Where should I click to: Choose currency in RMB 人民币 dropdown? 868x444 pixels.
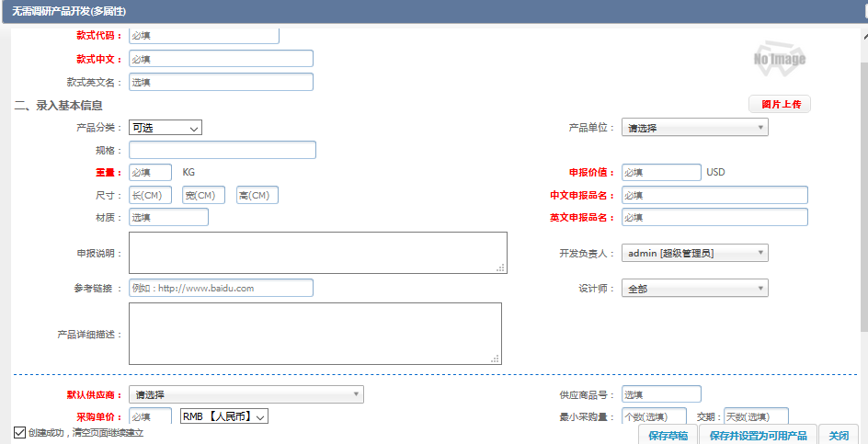[224, 416]
